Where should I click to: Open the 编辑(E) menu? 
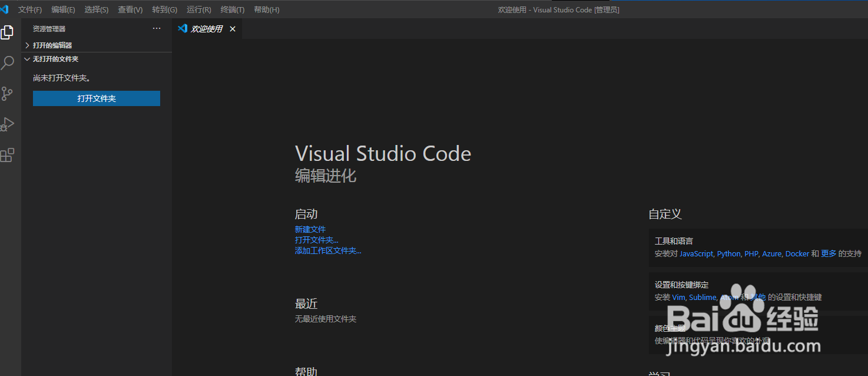pyautogui.click(x=63, y=10)
